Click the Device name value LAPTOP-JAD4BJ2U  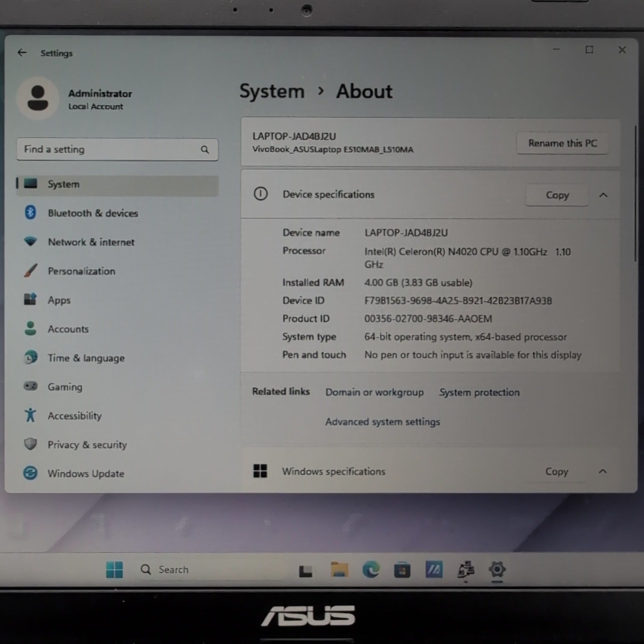pos(406,233)
